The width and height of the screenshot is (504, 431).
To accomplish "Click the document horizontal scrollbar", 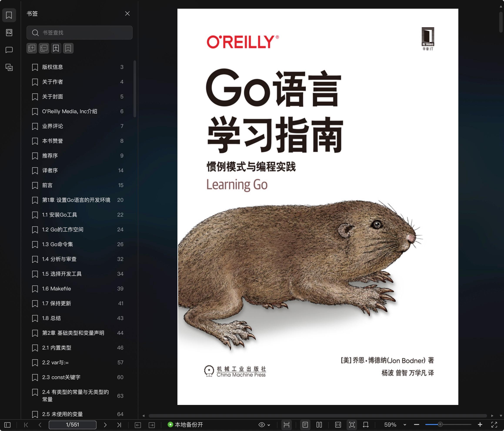I will coord(318,416).
